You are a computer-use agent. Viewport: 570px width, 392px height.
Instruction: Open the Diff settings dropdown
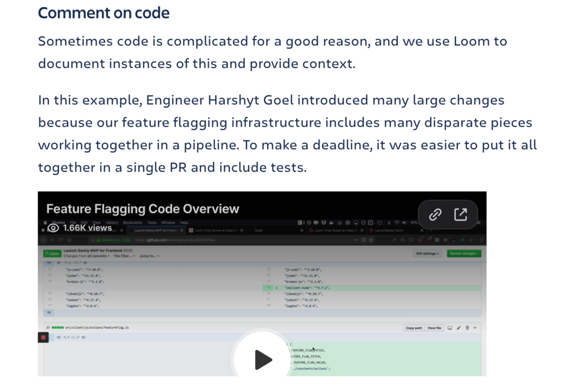point(427,254)
